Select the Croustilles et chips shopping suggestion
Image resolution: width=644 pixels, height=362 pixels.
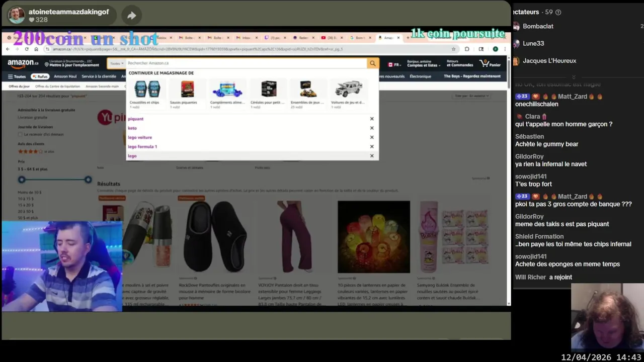(147, 94)
